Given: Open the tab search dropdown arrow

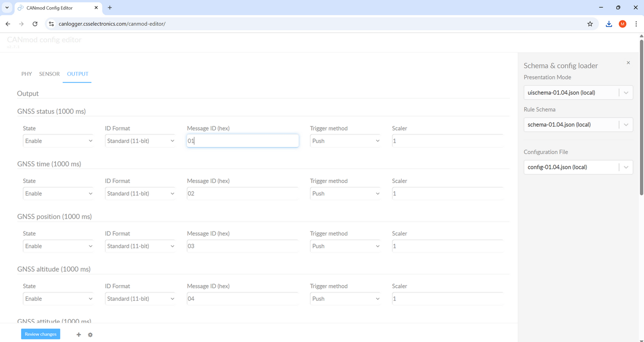Looking at the screenshot, I should [7, 8].
